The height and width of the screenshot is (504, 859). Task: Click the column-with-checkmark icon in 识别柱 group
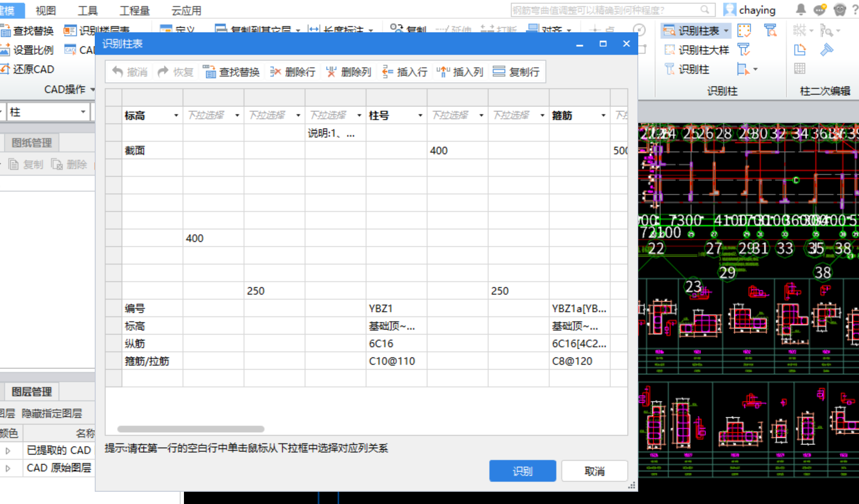744,50
